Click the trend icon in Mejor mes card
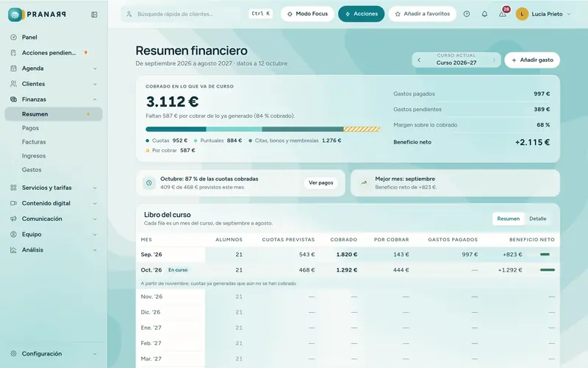This screenshot has width=588, height=368. 364,183
